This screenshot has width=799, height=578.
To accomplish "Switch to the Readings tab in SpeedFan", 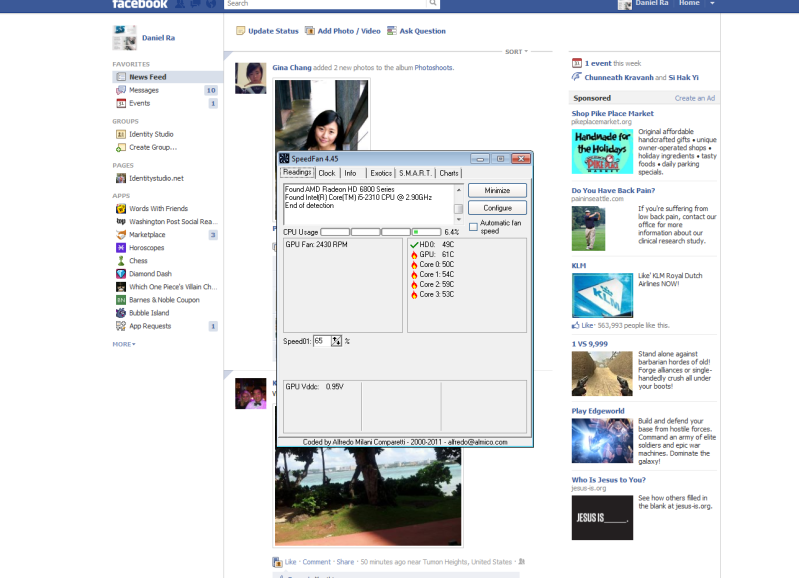I will point(297,172).
